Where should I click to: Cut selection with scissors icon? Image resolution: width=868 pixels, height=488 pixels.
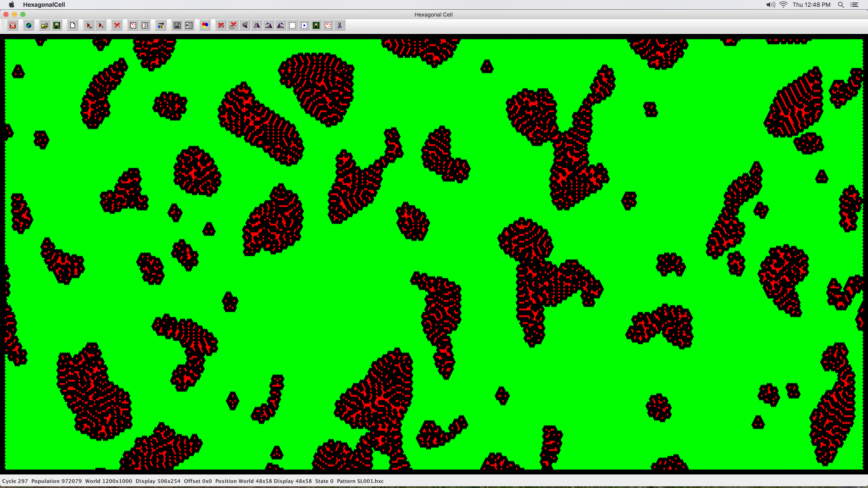340,26
